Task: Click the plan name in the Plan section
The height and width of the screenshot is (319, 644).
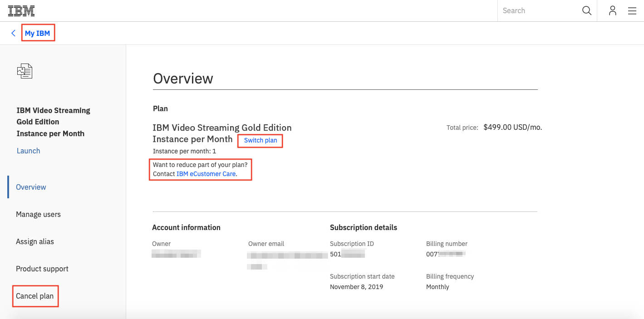Action: (222, 133)
